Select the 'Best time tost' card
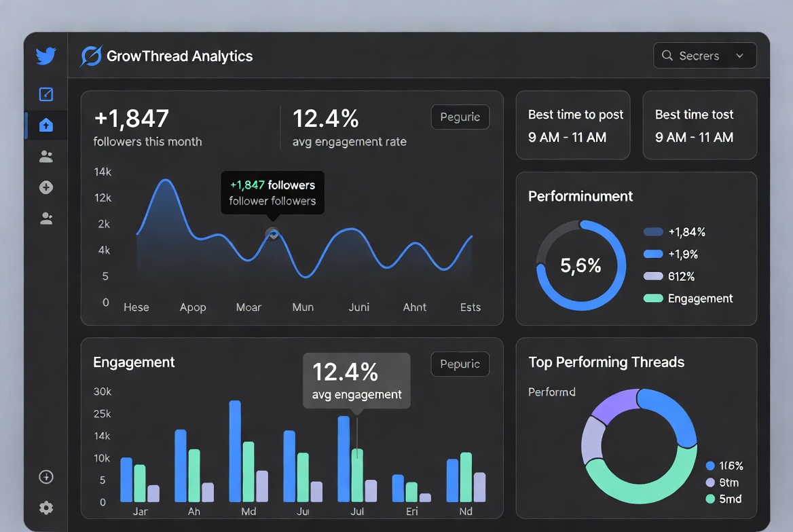Viewport: 793px width, 532px height. pos(699,126)
